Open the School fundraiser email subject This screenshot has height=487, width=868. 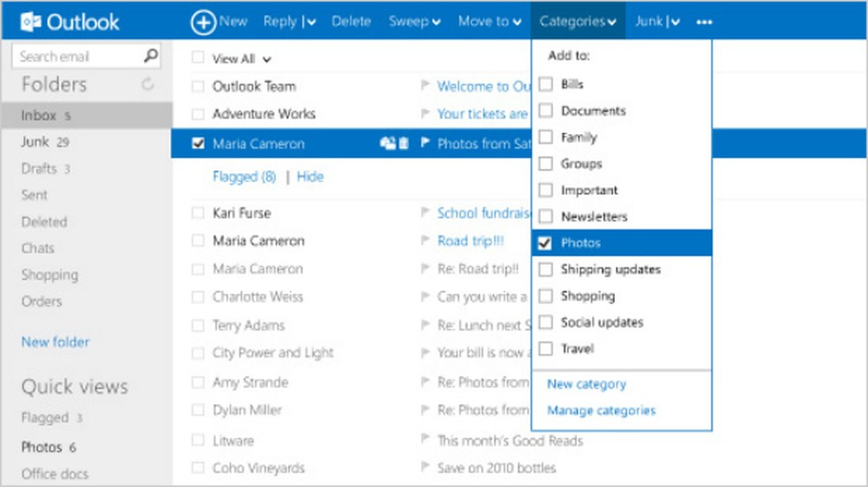pos(483,214)
